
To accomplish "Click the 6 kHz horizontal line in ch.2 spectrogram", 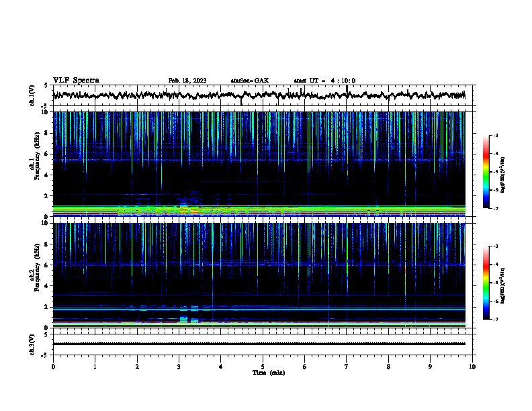I will point(259,264).
